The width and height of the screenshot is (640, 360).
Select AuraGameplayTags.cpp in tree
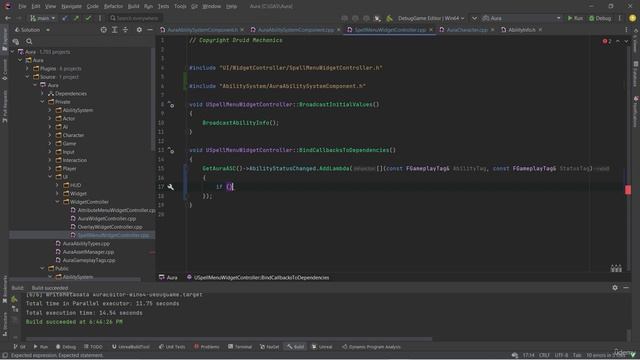(x=89, y=260)
